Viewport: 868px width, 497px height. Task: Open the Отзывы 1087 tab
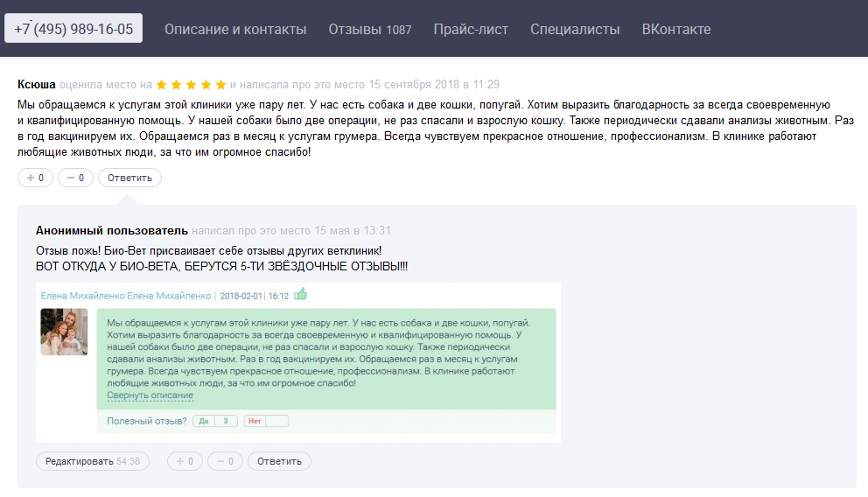[370, 30]
